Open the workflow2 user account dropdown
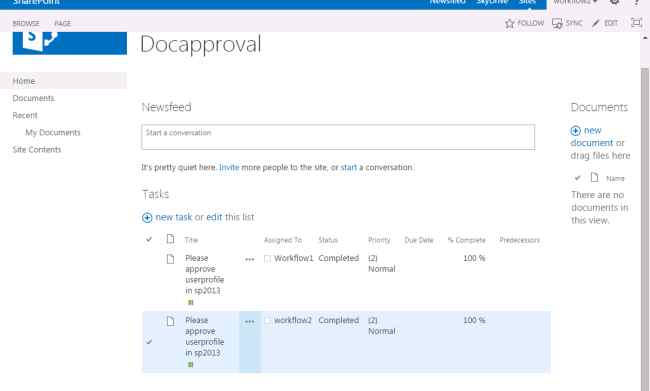 576,2
